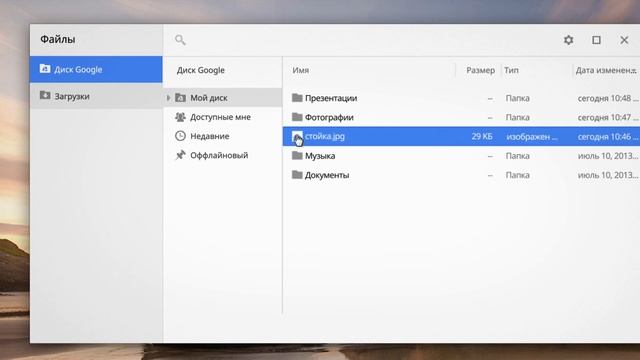Select the Презентации folder row
Screen dimensions: 640x360
point(461,98)
